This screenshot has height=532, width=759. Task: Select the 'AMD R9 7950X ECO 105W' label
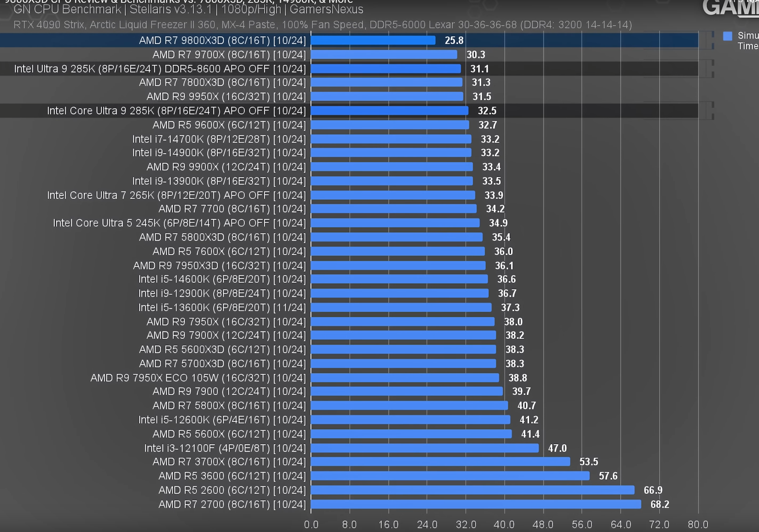(x=198, y=378)
